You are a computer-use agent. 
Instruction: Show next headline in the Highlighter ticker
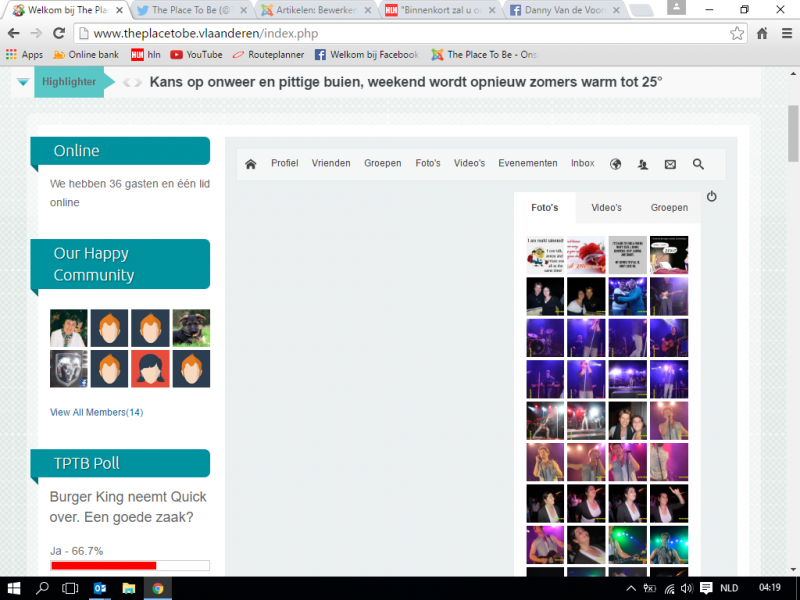(138, 83)
